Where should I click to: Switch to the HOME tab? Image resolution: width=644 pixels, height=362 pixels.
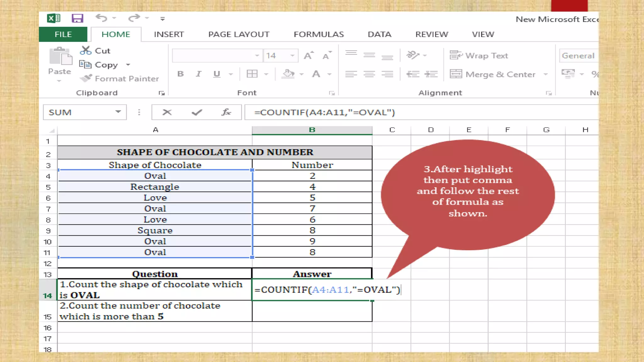point(116,34)
